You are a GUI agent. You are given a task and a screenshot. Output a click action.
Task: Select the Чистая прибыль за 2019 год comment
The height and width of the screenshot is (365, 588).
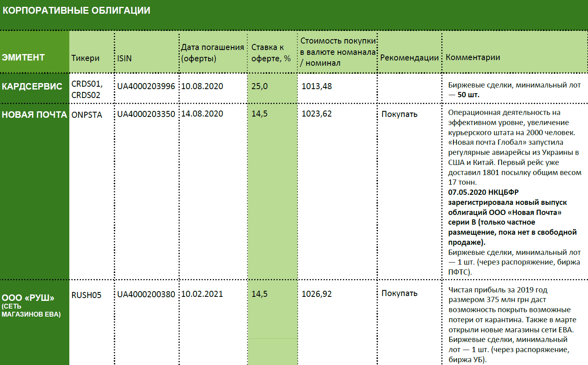pos(512,325)
